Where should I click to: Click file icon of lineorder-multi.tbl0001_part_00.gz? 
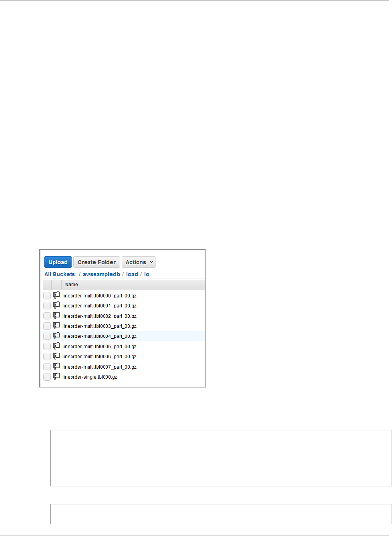pyautogui.click(x=56, y=305)
